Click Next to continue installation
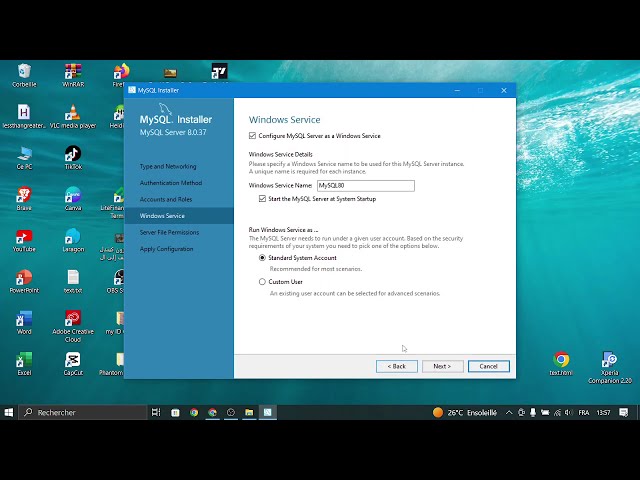 click(442, 366)
